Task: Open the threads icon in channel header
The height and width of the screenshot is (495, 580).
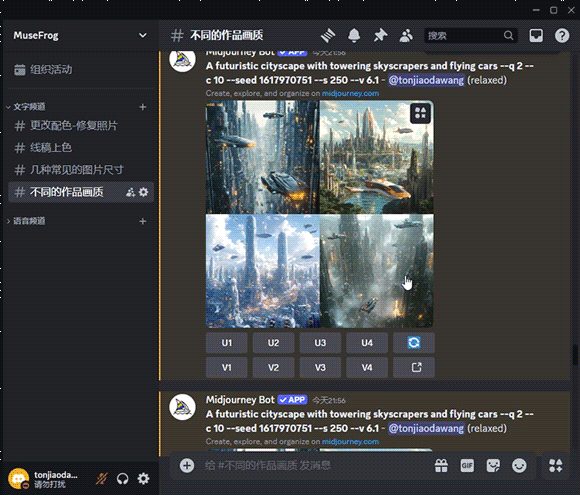Action: 328,36
